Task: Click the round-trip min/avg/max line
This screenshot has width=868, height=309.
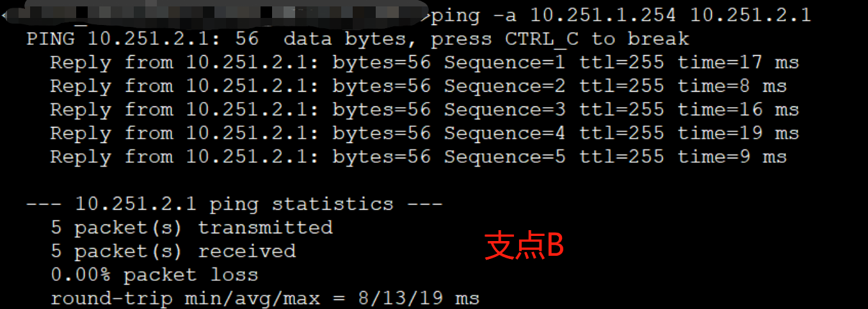Action: point(265,298)
